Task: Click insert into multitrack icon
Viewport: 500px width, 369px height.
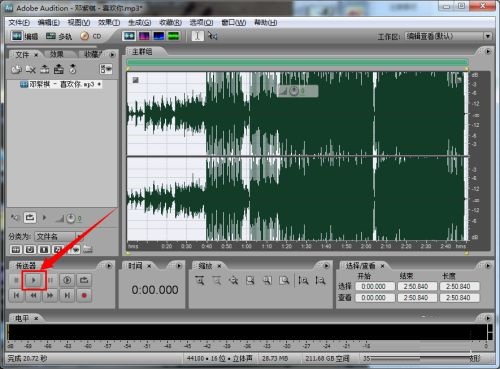Action: coord(44,69)
